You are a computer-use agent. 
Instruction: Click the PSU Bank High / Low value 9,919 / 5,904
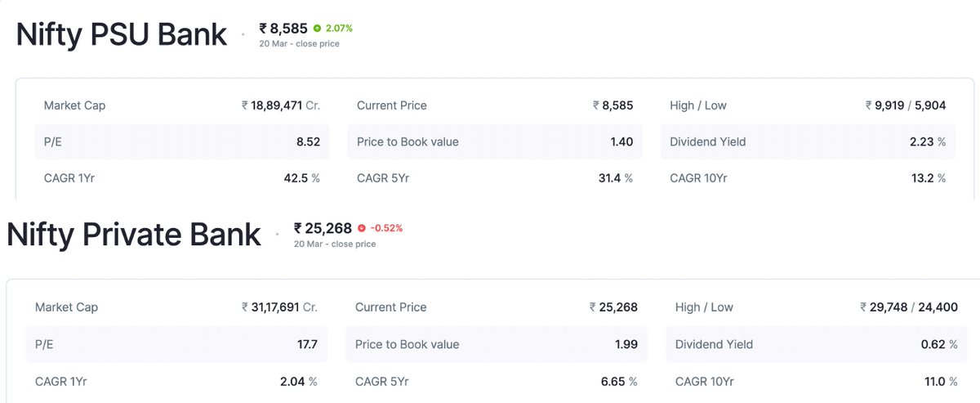906,105
